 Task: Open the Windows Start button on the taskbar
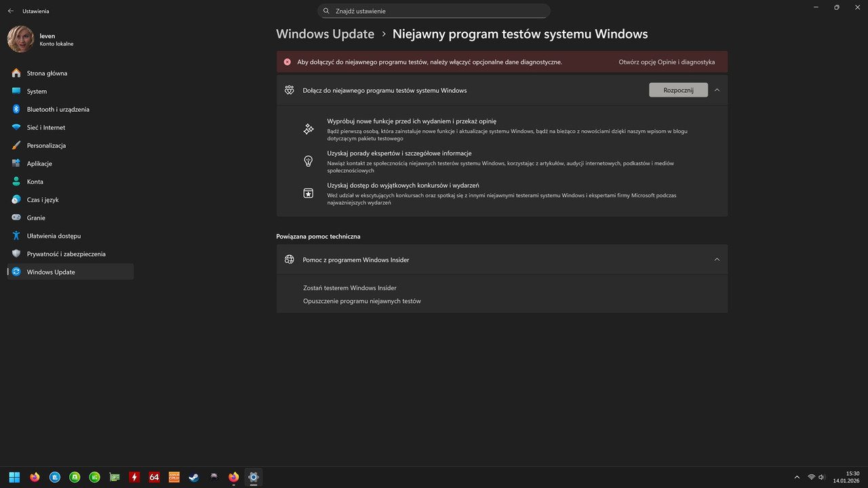tap(14, 477)
